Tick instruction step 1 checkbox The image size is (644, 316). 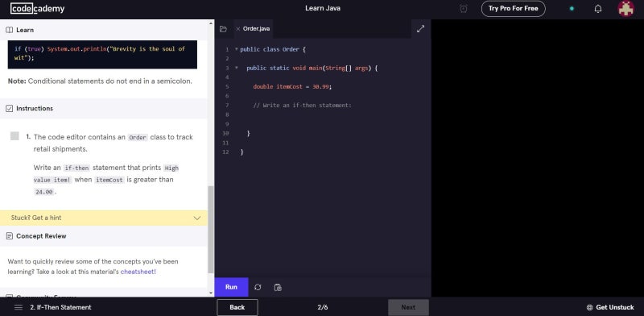(x=14, y=136)
